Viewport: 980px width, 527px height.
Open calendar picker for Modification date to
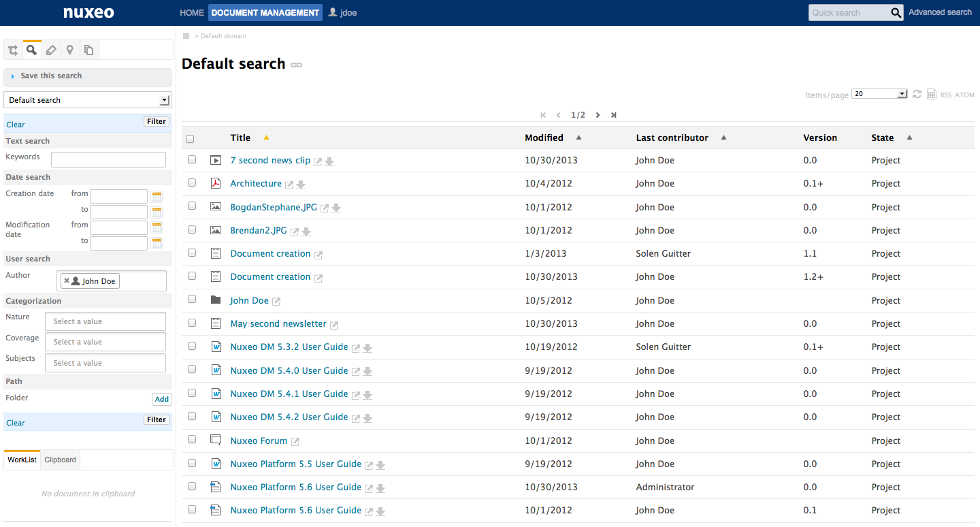click(x=157, y=244)
